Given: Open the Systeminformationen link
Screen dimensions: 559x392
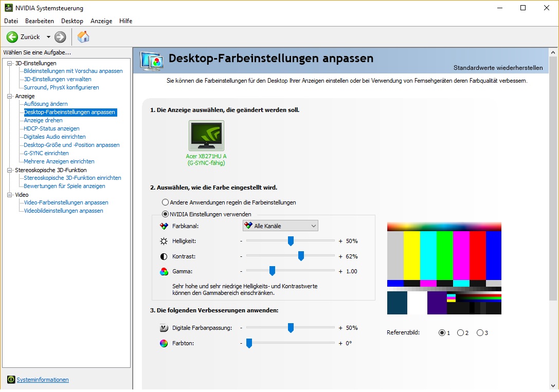Looking at the screenshot, I should (42, 380).
